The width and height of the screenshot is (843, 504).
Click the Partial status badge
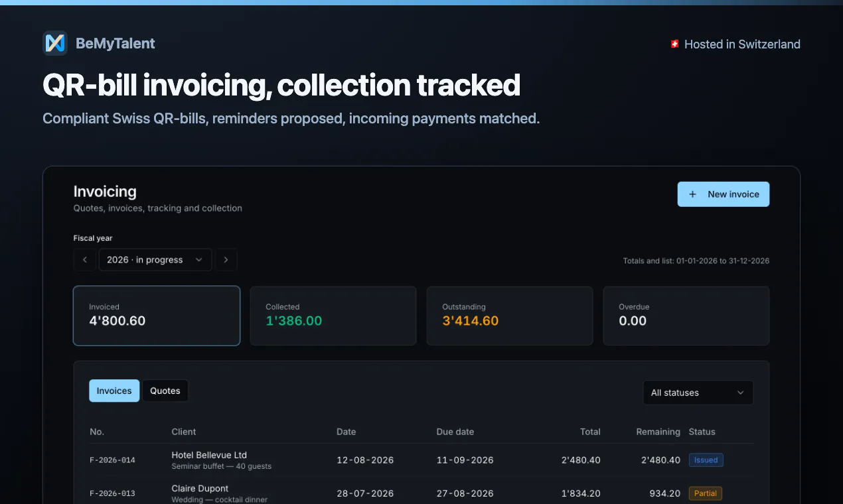pyautogui.click(x=706, y=493)
